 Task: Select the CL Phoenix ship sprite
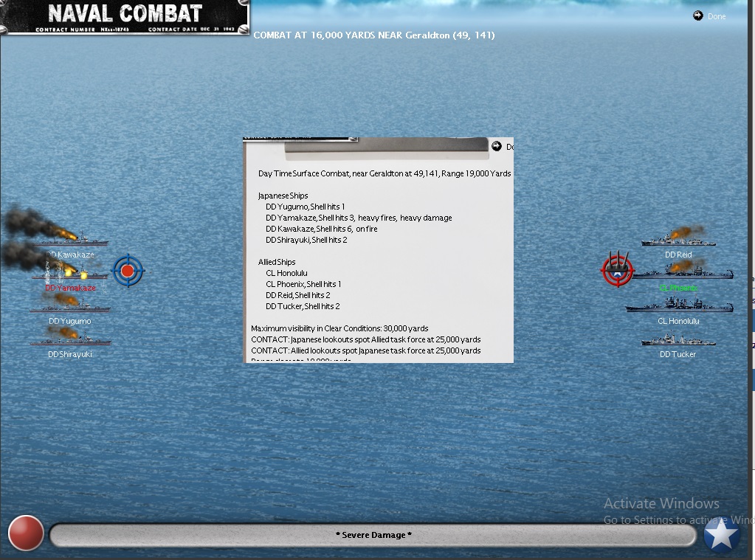(683, 272)
